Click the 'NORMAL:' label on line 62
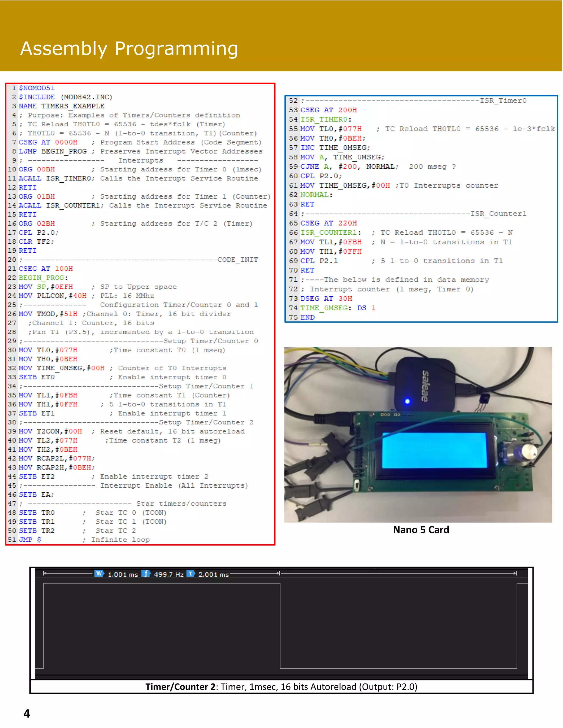The image size is (563, 728). pyautogui.click(x=316, y=195)
